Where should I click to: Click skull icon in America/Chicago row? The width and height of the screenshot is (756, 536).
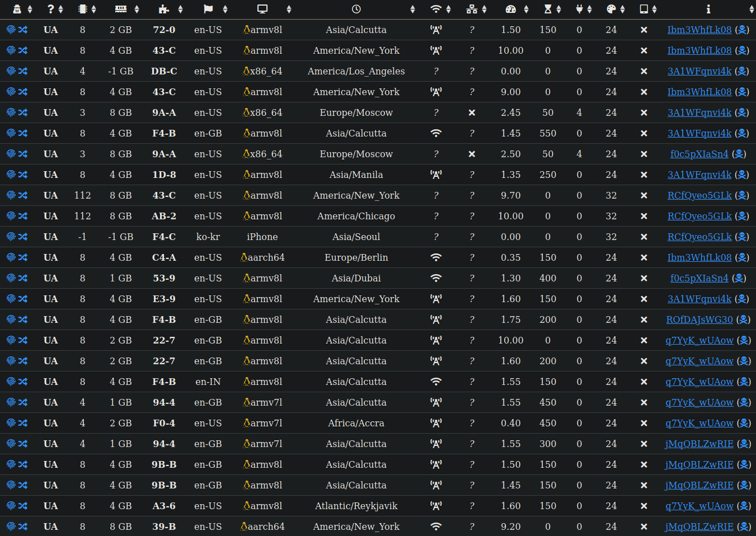click(741, 216)
